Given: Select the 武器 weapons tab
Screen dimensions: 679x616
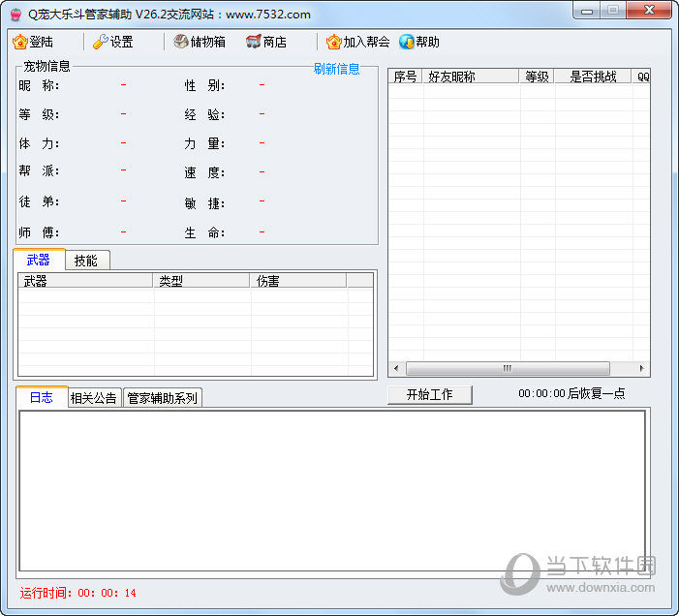Looking at the screenshot, I should (x=39, y=260).
